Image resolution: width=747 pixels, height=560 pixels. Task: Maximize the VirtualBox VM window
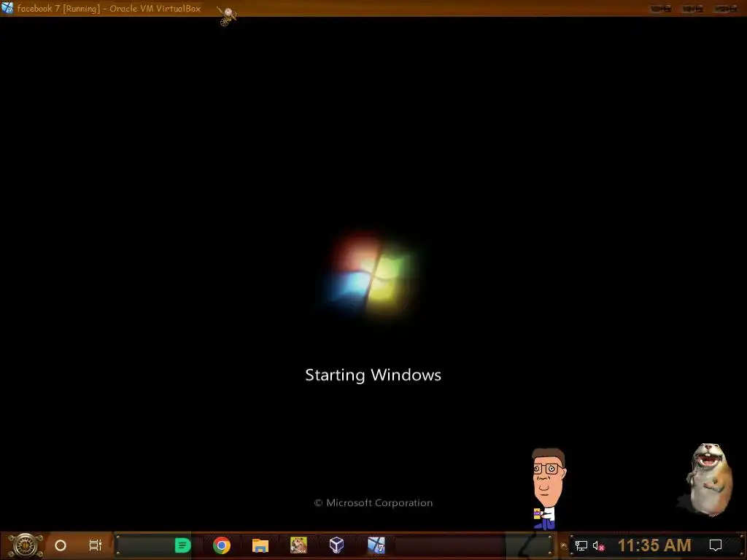tap(693, 9)
